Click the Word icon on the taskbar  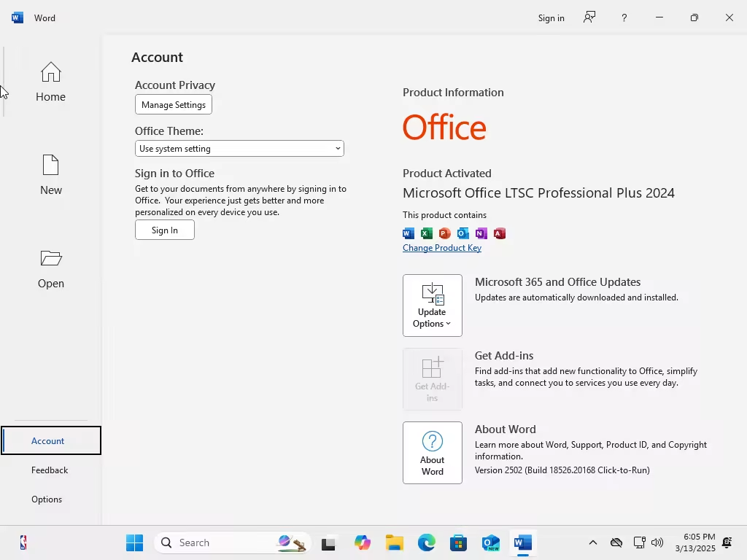point(522,542)
